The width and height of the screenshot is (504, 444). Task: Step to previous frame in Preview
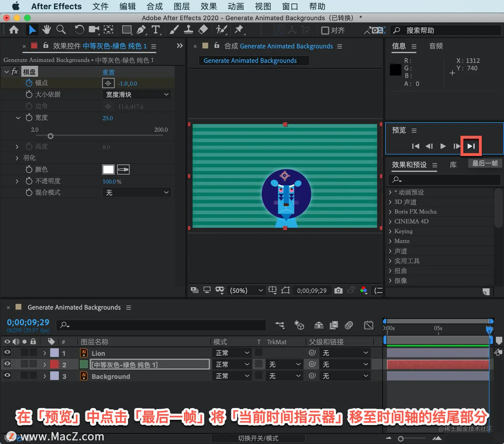429,146
